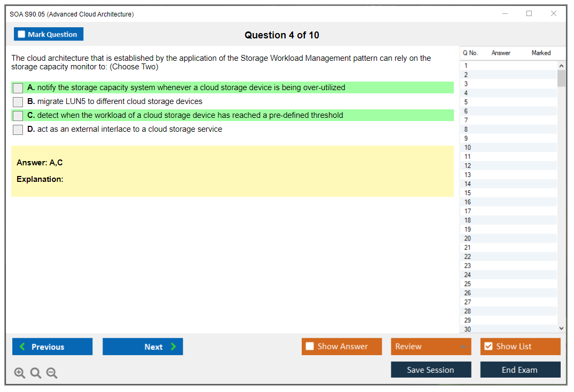Go to the Previous question
The width and height of the screenshot is (574, 392).
click(x=52, y=347)
